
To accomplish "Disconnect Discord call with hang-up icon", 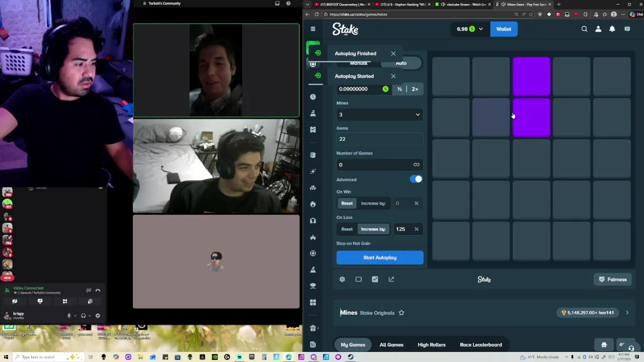I will (98, 290).
